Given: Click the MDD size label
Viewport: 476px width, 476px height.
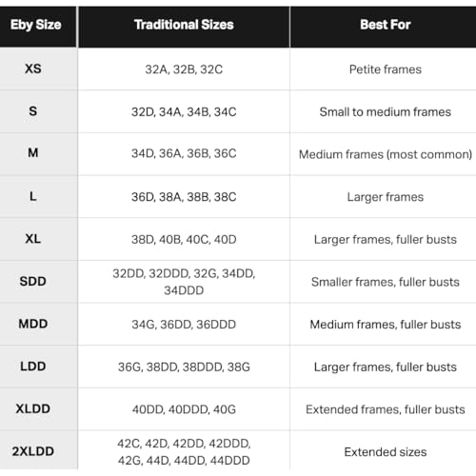Looking at the screenshot, I should pos(33,324).
